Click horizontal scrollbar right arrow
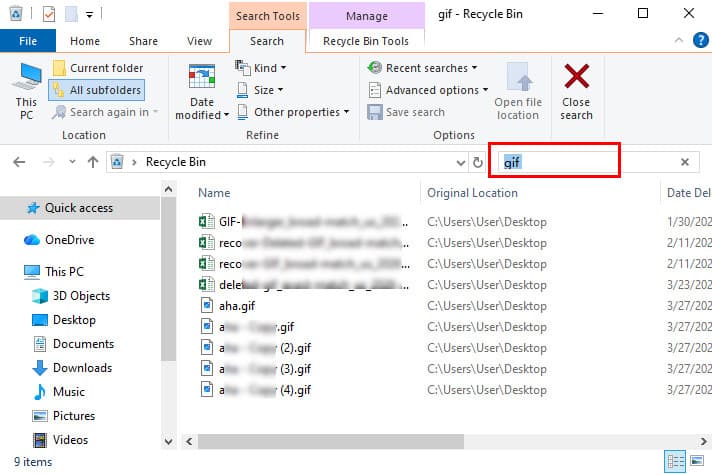 click(x=703, y=441)
